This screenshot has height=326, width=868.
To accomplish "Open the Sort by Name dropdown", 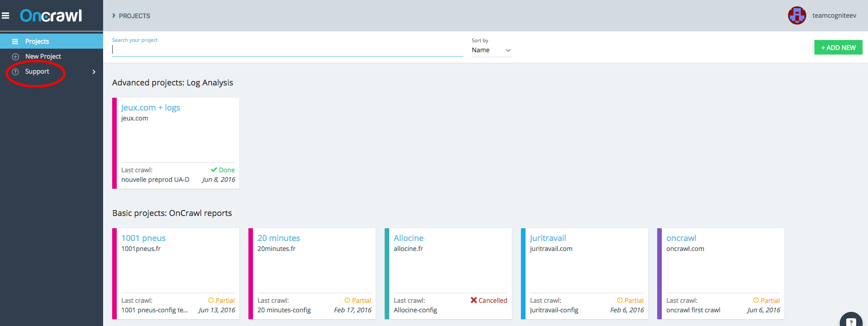I will point(492,50).
